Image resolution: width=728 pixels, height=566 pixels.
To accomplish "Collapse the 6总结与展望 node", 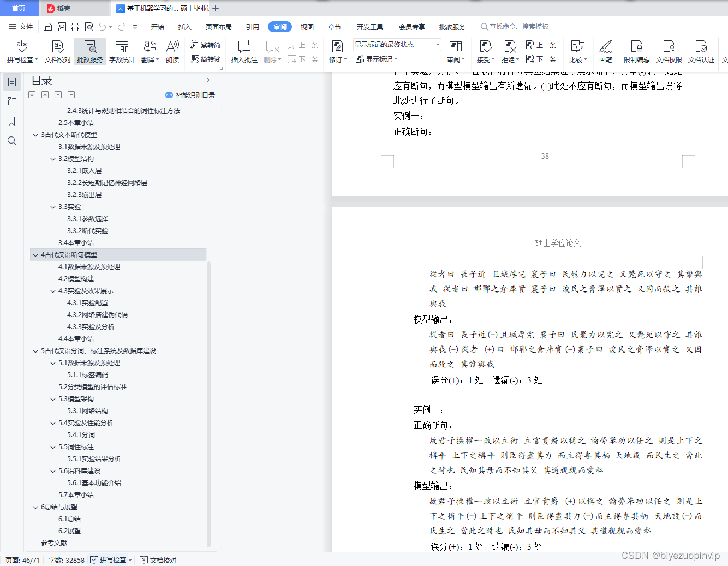I will [35, 507].
